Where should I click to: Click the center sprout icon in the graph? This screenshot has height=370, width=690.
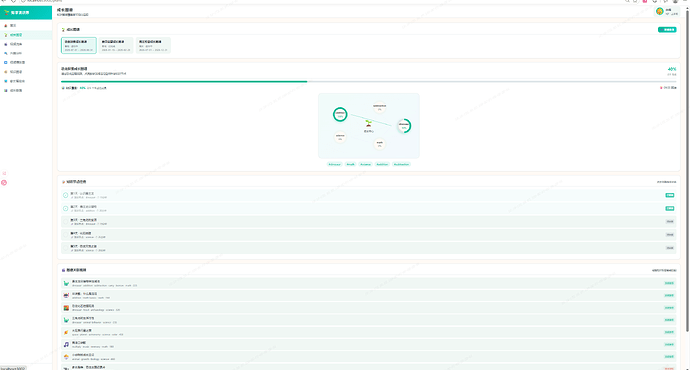click(x=369, y=124)
